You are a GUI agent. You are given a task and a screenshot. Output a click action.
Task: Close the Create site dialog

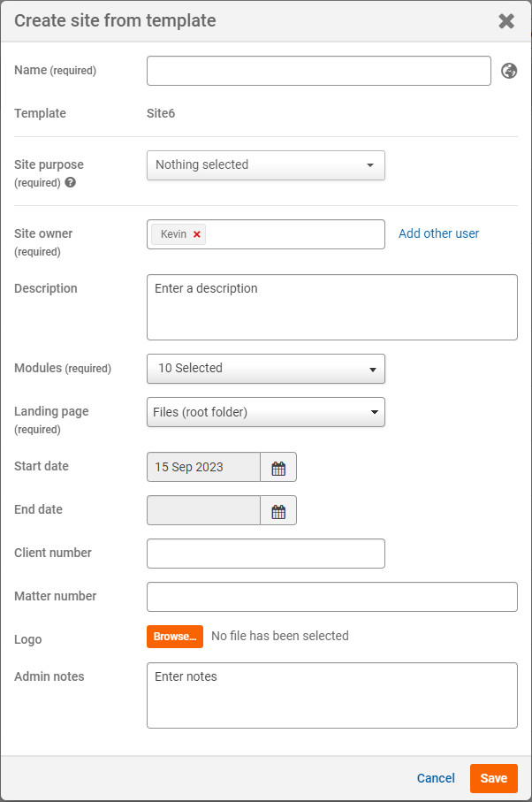(506, 21)
